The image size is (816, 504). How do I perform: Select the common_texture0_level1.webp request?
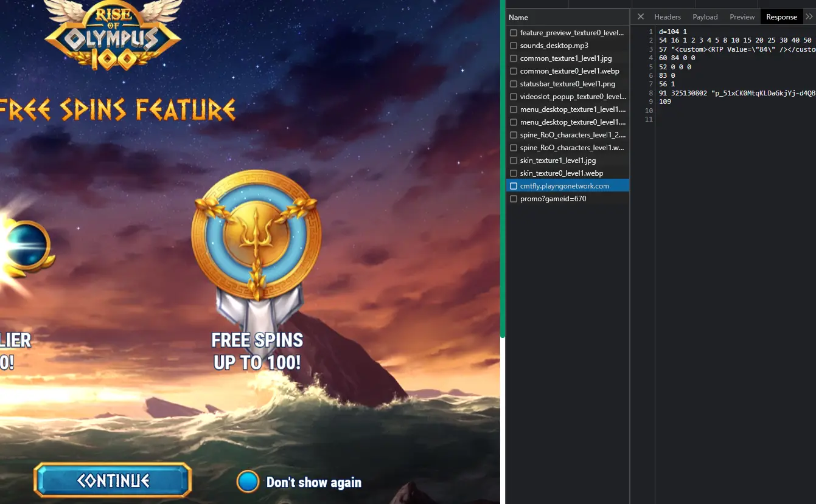click(x=567, y=71)
